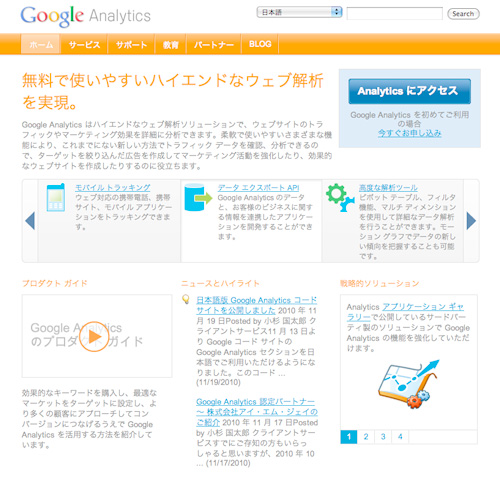Open the データ エクスポート API link
Viewport: 500px width, 485px height.
(258, 188)
